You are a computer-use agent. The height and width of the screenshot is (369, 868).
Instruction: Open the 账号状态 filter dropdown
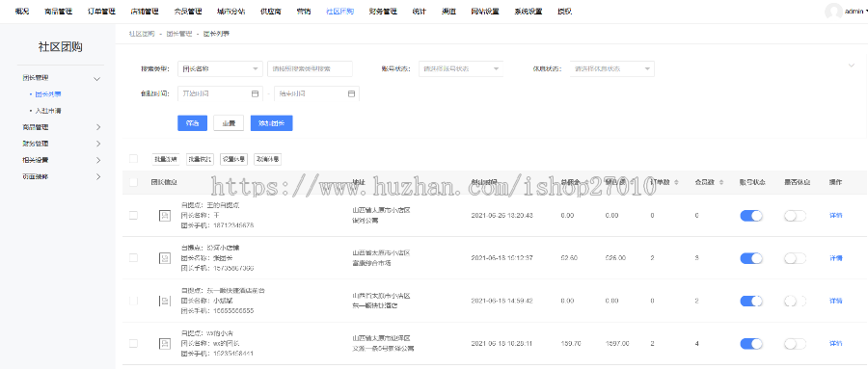(461, 68)
